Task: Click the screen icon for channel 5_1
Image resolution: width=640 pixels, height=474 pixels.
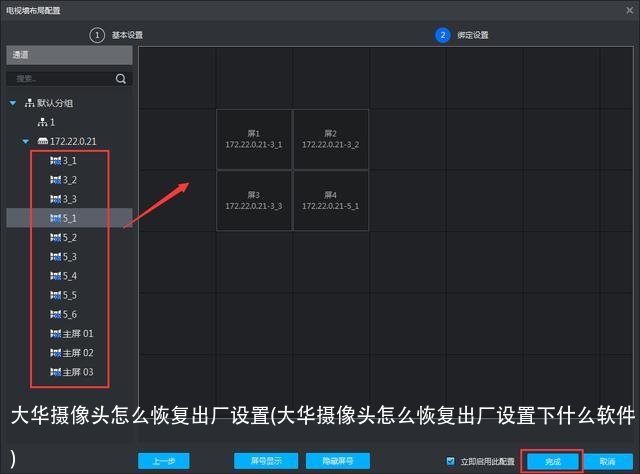Action: 56,218
